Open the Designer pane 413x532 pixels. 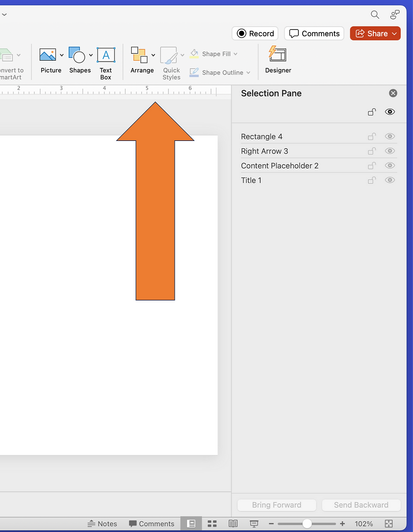[278, 60]
